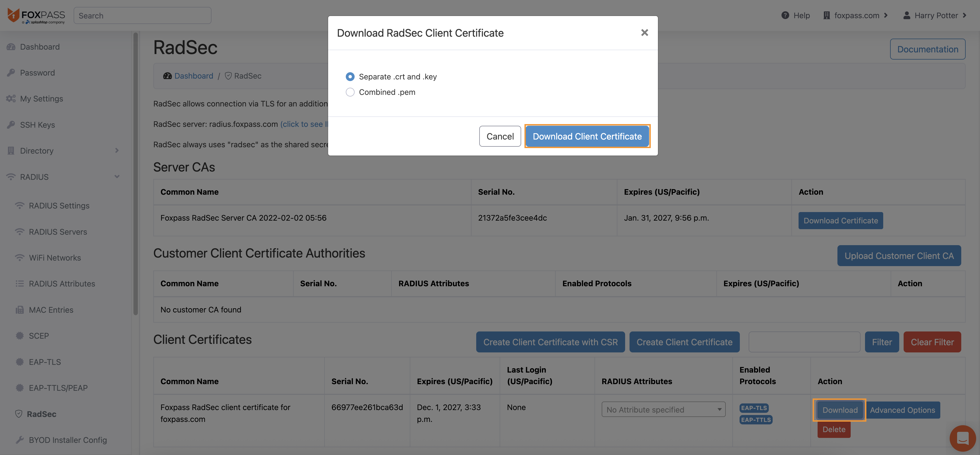This screenshot has width=980, height=455.
Task: Select Combined .pem radio option
Action: coord(350,92)
